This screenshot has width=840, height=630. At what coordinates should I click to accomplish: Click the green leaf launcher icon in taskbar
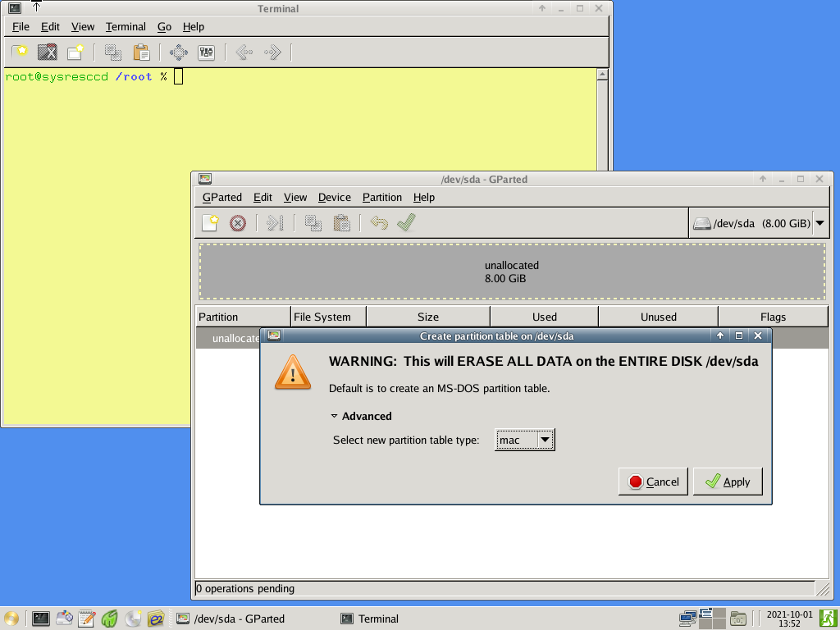[109, 619]
